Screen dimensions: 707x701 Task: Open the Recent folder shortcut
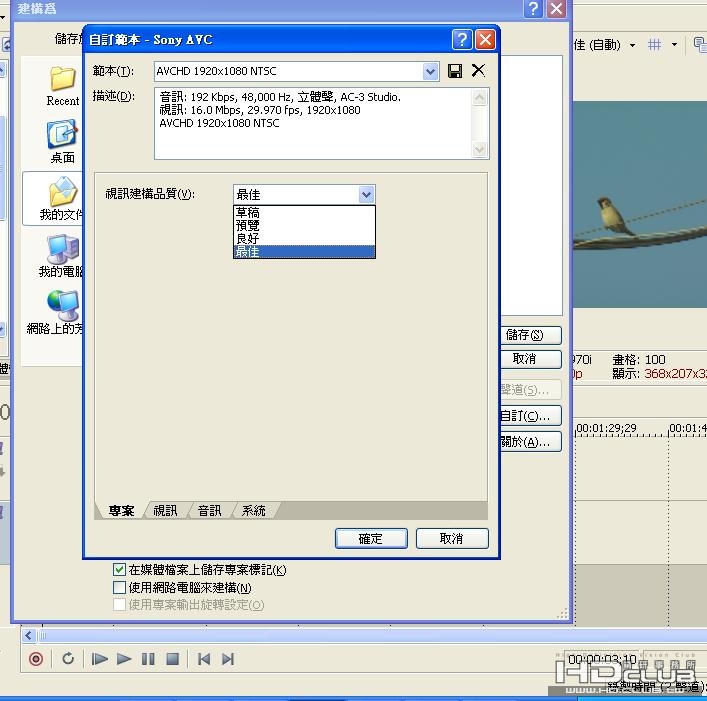click(x=63, y=86)
